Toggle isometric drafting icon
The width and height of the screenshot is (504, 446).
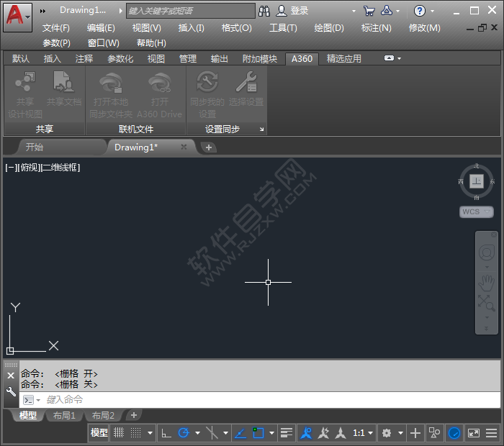coord(212,433)
